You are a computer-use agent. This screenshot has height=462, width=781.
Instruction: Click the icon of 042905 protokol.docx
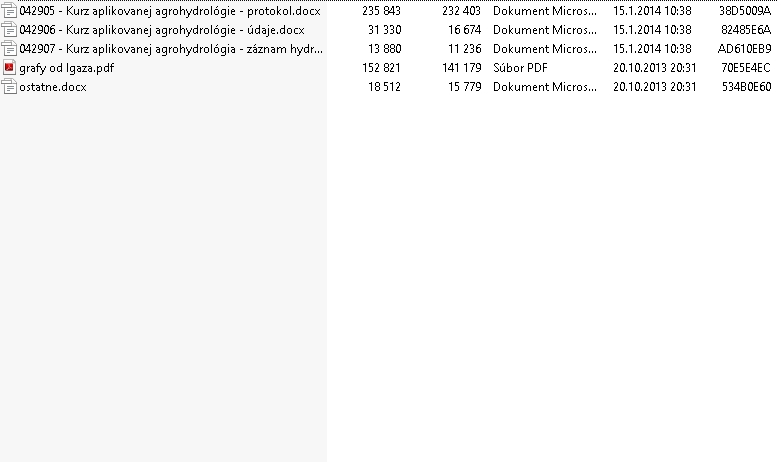pos(10,11)
